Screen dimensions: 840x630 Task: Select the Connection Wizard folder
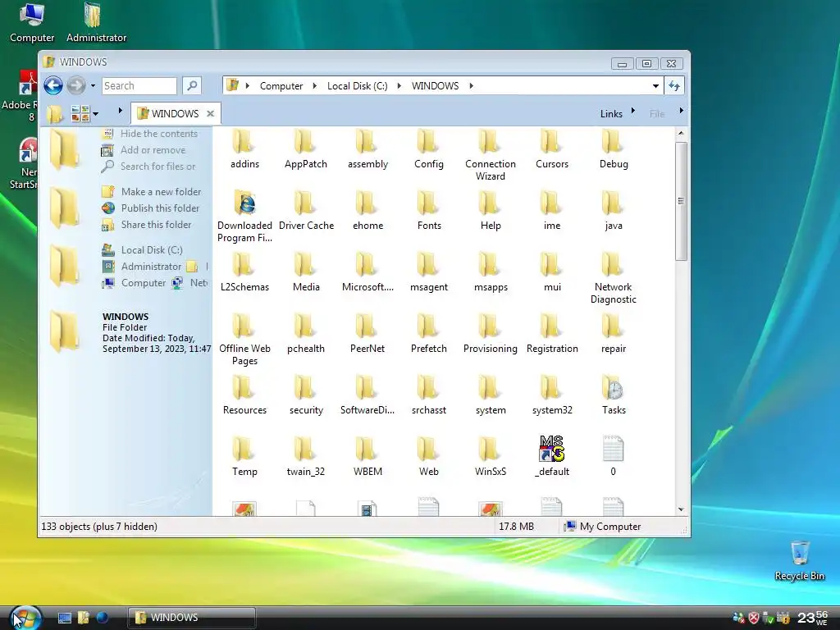[491, 155]
